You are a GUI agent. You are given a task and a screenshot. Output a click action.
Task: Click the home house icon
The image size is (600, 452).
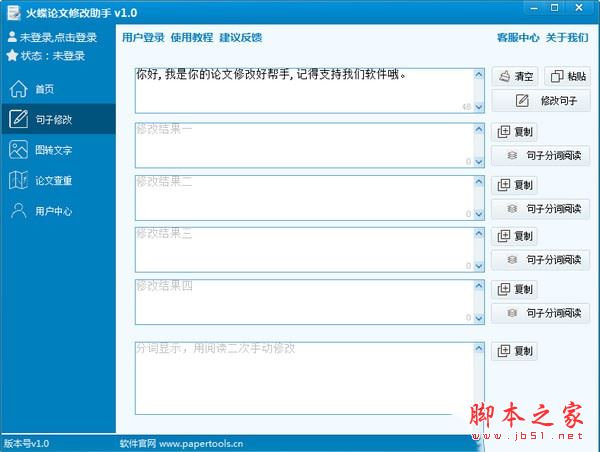18,89
